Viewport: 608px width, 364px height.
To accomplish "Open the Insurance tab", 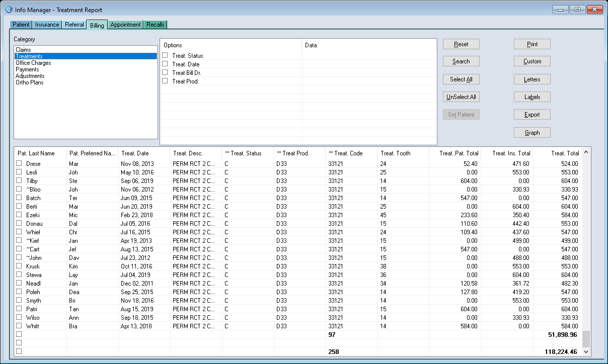I will tap(47, 25).
